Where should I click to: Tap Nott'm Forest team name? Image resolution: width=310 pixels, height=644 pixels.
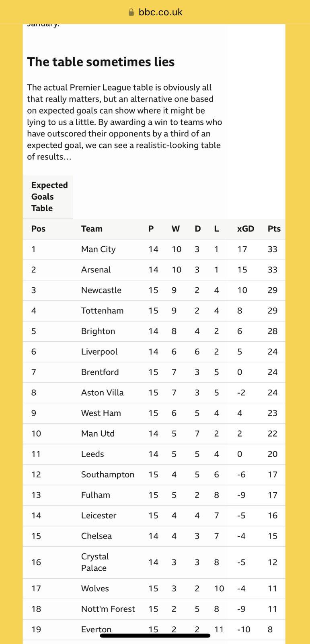click(108, 609)
